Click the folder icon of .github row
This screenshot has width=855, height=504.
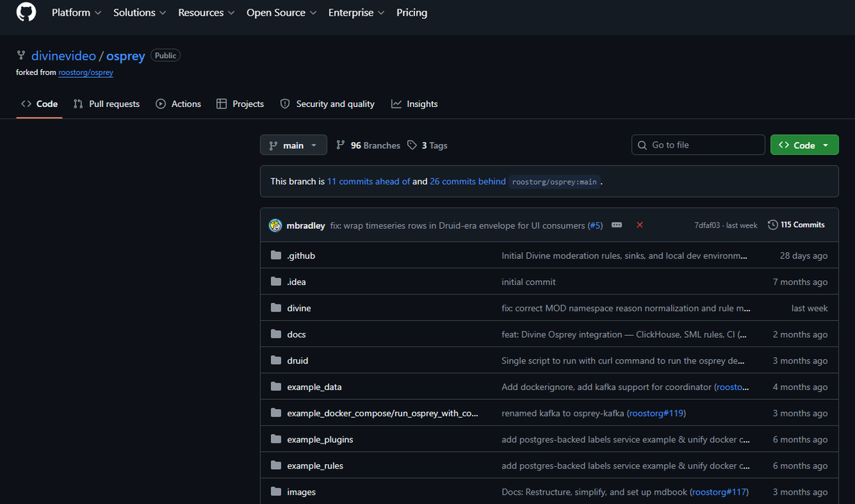(276, 255)
